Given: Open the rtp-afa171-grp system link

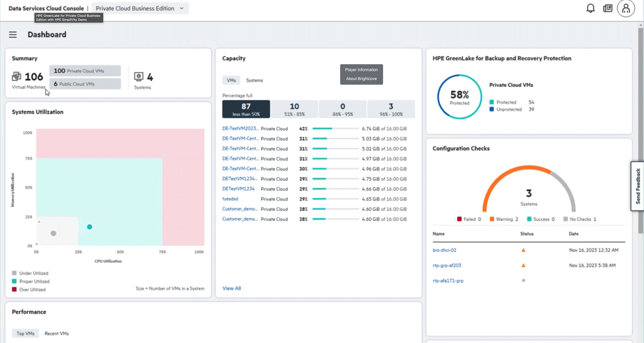Looking at the screenshot, I should click(x=448, y=280).
